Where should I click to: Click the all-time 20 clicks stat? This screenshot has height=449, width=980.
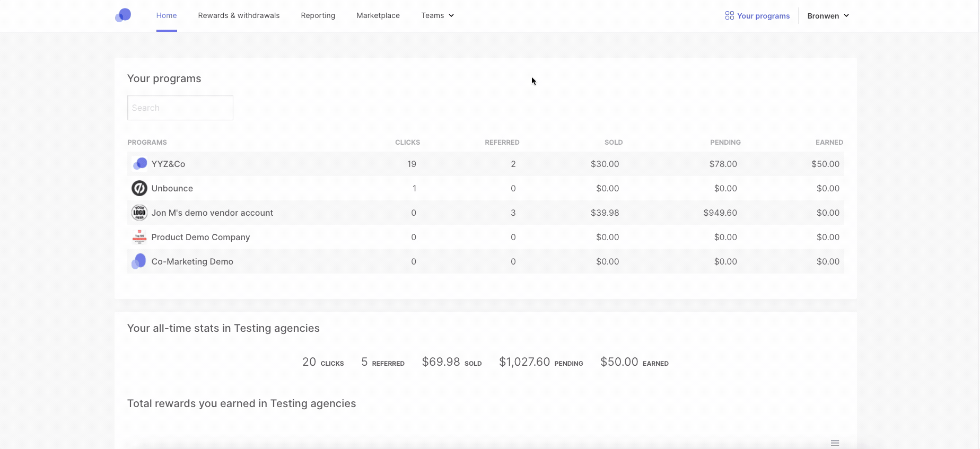pos(323,362)
